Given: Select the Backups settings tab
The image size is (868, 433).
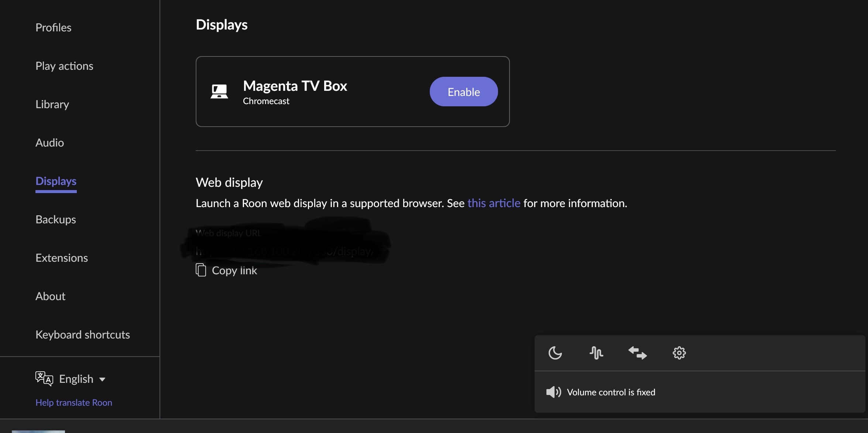Looking at the screenshot, I should [x=56, y=219].
